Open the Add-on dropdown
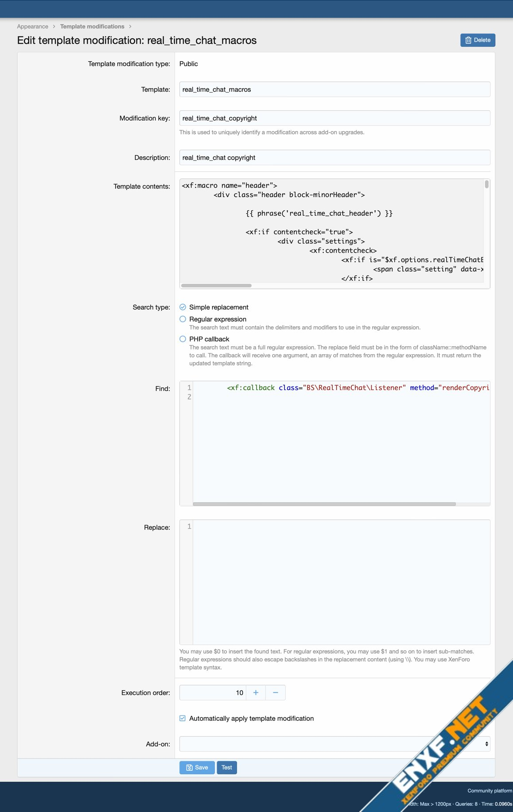Screen dimensions: 513x812 click(334, 744)
